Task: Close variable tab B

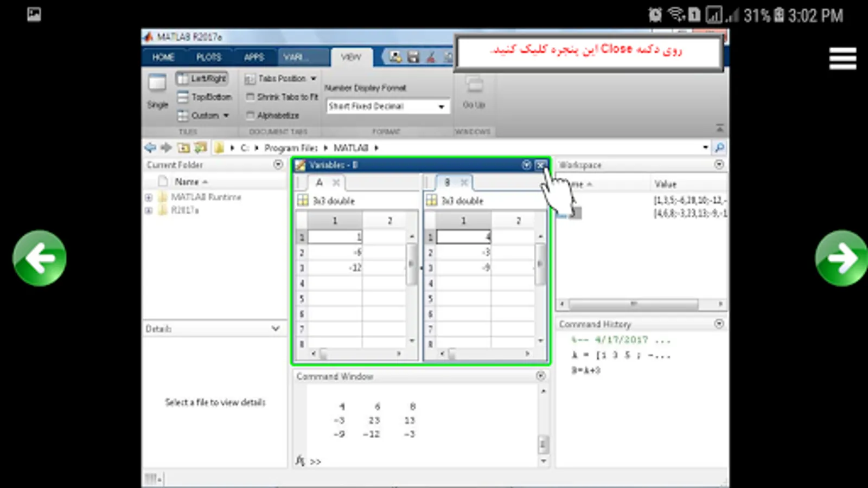Action: 464,182
